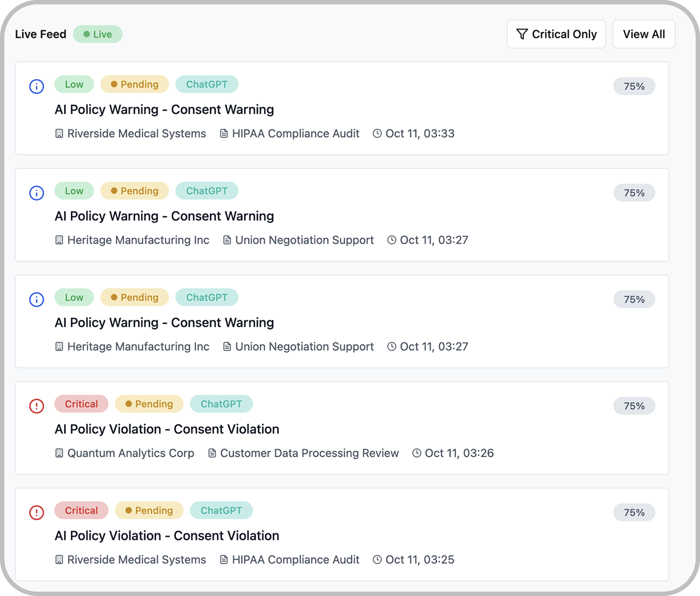700x596 pixels.
Task: Click the Pending status badge on the Quantum Analytics alert
Action: [149, 403]
